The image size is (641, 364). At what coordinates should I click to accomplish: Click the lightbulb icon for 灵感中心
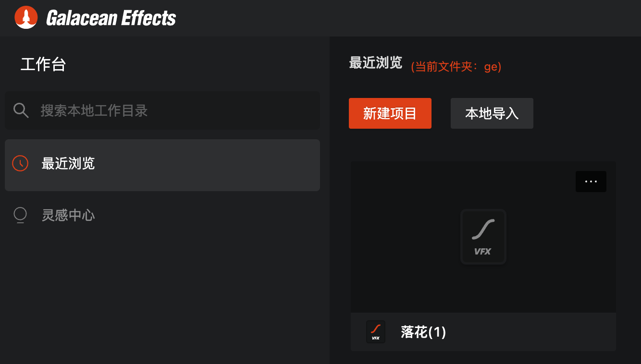20,215
